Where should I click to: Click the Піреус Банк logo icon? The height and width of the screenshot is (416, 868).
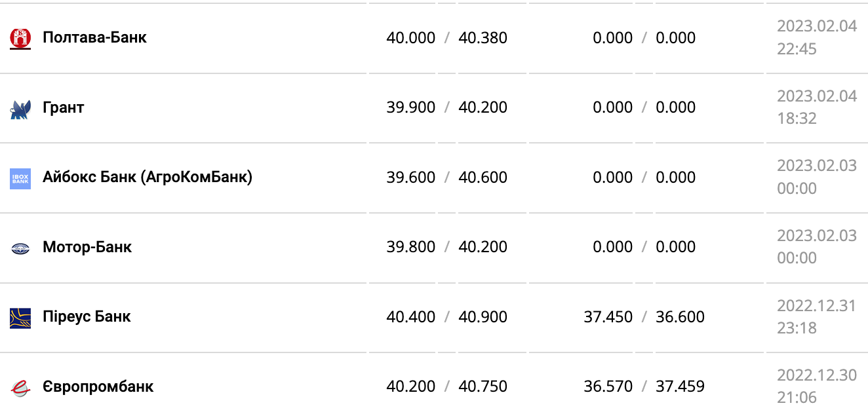point(20,318)
